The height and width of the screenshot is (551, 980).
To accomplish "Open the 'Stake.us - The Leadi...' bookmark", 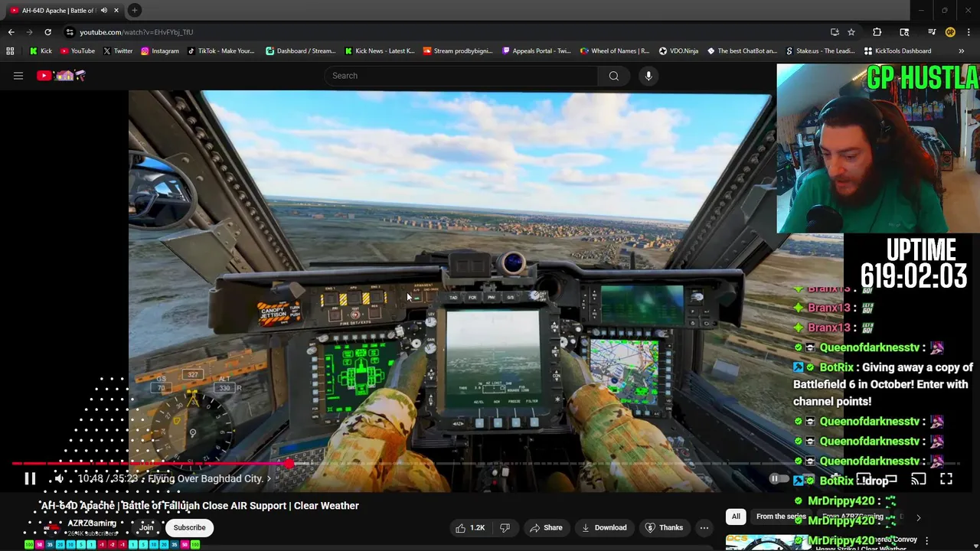I will tap(820, 51).
